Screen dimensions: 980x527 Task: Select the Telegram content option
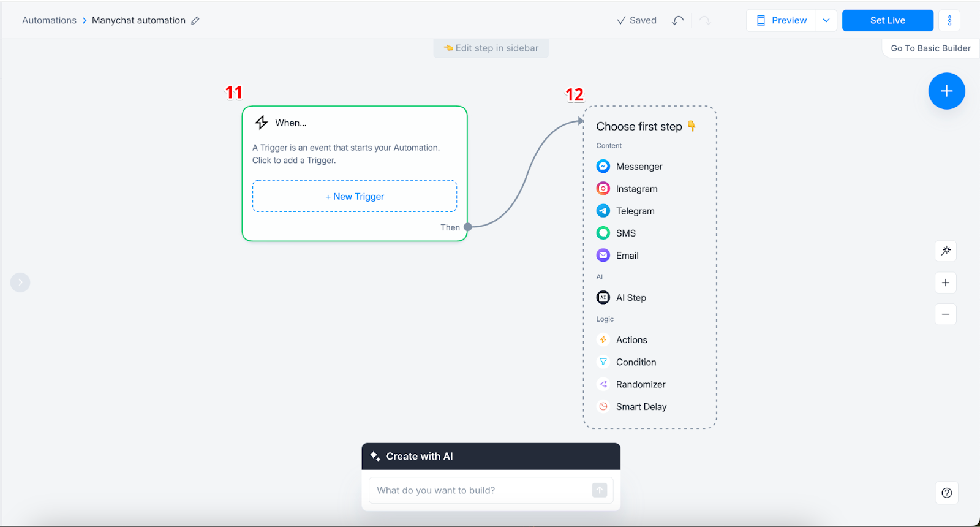click(x=635, y=211)
